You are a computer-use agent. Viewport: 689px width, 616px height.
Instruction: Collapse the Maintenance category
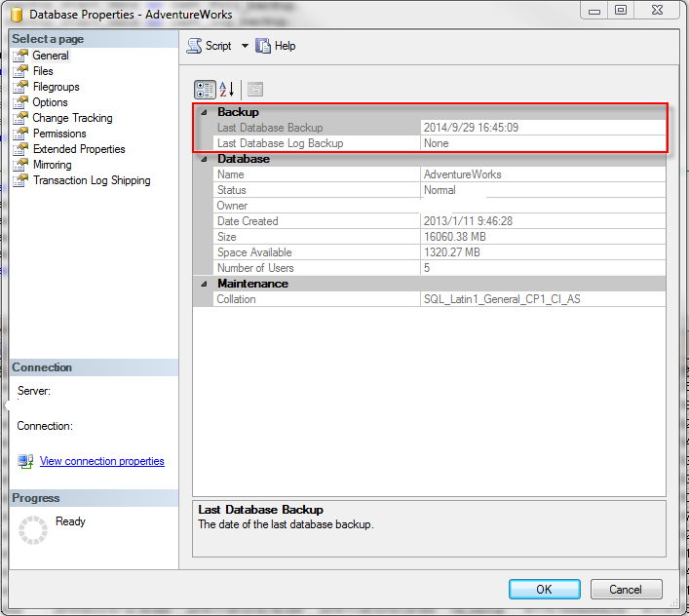205,284
